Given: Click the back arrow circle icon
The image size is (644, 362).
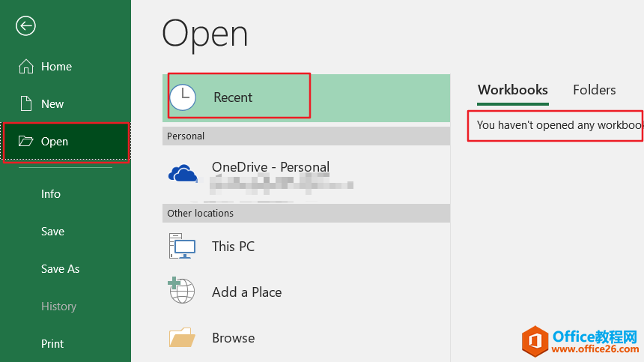Looking at the screenshot, I should click(x=26, y=26).
